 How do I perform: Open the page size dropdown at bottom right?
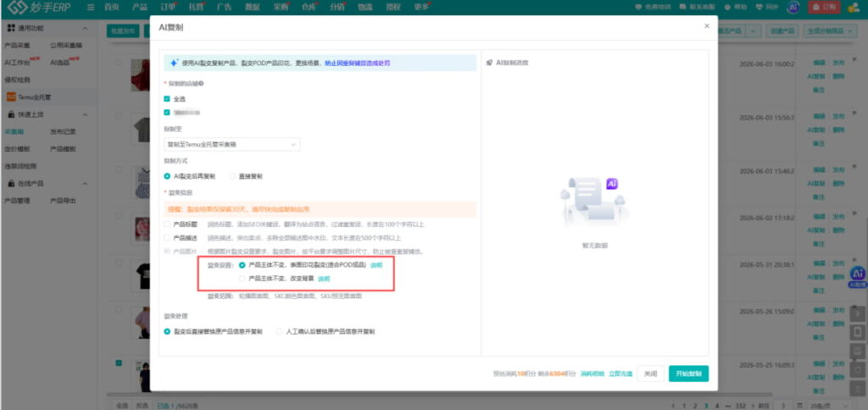click(828, 405)
